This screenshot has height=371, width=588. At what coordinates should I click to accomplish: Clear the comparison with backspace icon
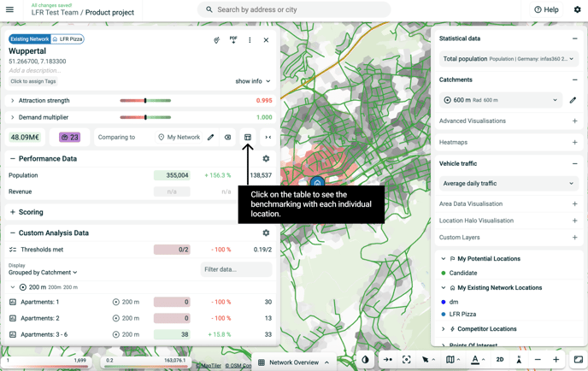(227, 138)
